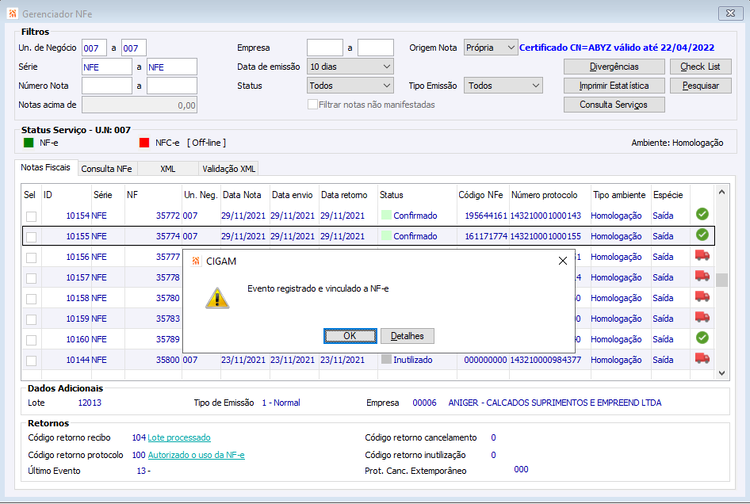Open the Lote processado link

(179, 438)
